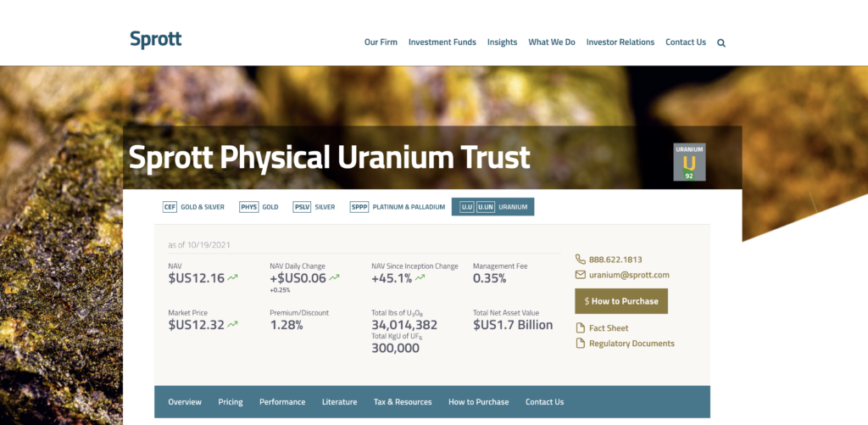Expand the What We Do menu
The height and width of the screenshot is (425, 868).
[551, 42]
